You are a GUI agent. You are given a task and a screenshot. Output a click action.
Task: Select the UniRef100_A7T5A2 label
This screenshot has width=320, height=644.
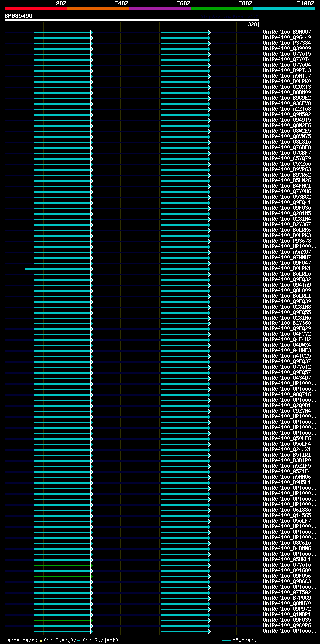(287, 593)
